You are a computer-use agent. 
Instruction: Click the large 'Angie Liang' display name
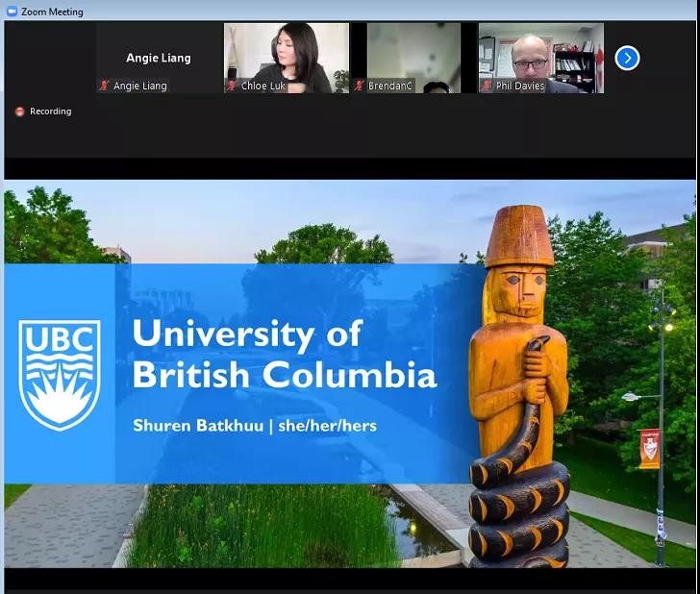[x=159, y=58]
